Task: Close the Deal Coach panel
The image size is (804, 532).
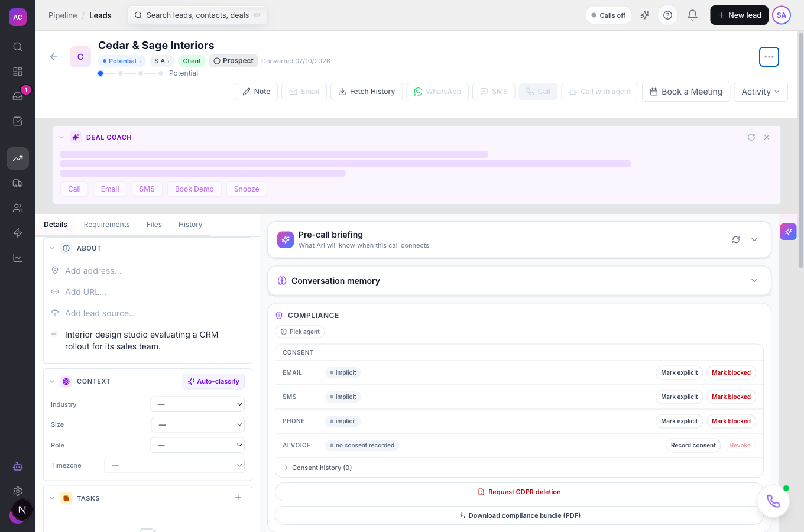Action: [767, 137]
